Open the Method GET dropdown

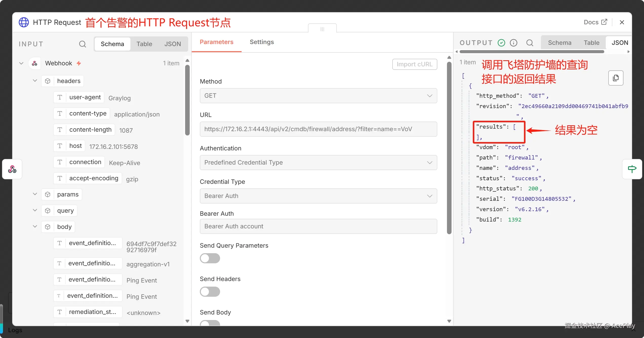tap(318, 96)
